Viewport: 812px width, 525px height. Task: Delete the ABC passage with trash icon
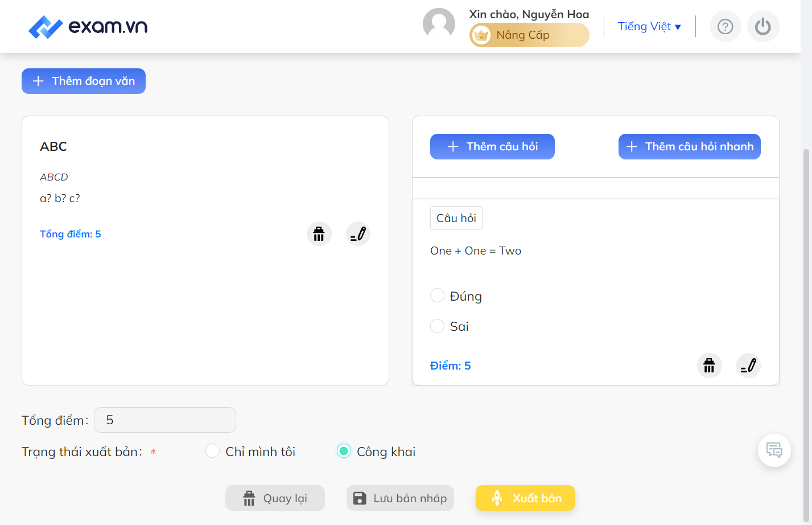[x=319, y=233]
